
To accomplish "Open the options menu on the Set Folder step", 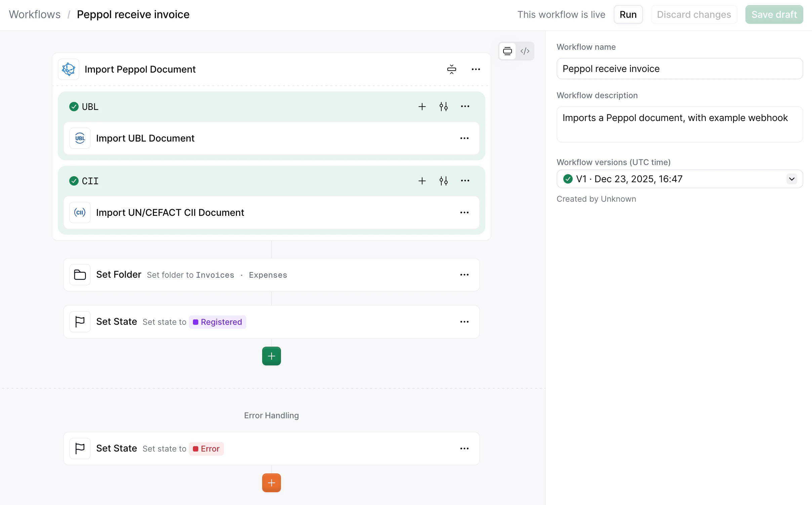I will pyautogui.click(x=464, y=274).
